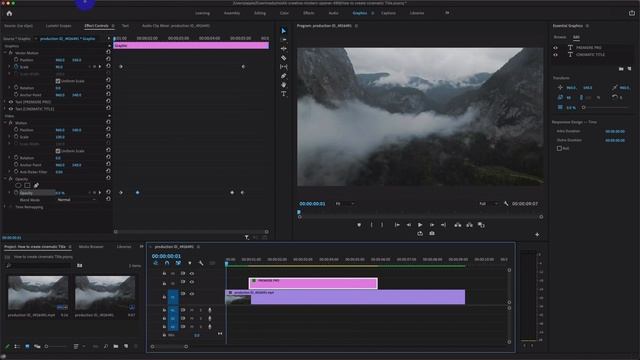Viewport: 640px width, 360px height.
Task: Toggle Linked Selection in timeline
Action: pos(178,263)
